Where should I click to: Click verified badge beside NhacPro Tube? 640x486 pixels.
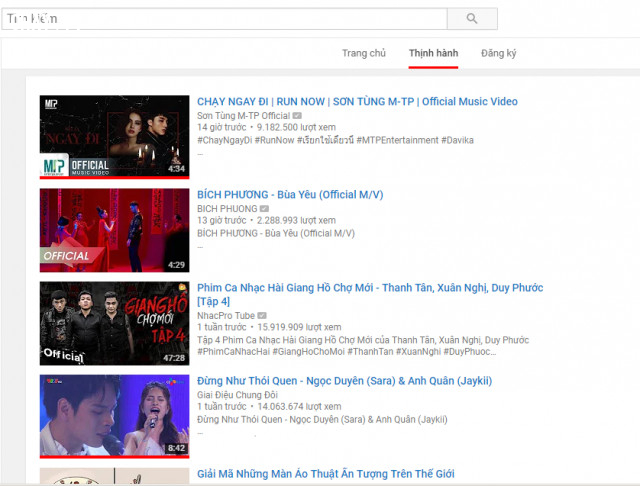click(x=262, y=316)
